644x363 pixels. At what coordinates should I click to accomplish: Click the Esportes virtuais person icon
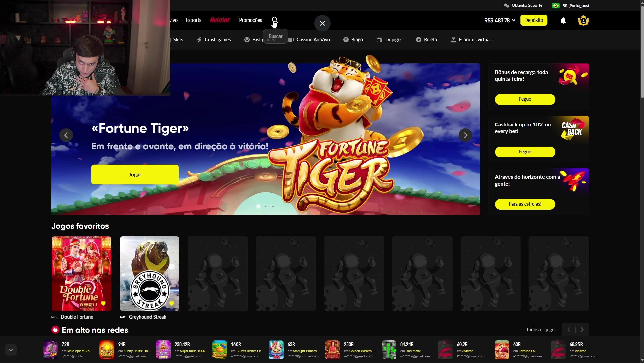point(453,40)
